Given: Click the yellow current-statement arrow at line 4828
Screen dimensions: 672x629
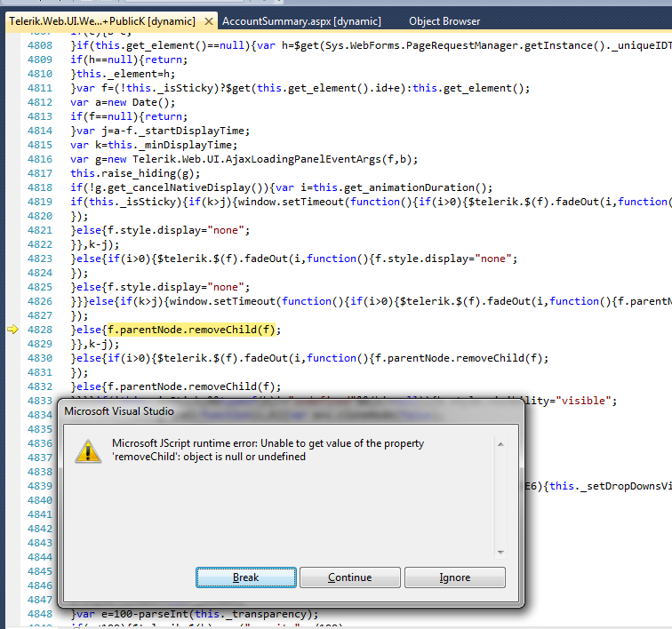Looking at the screenshot, I should pyautogui.click(x=12, y=330).
